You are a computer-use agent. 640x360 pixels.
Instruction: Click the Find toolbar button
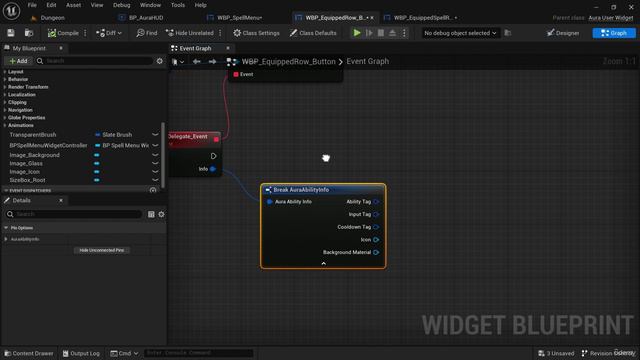tap(147, 33)
